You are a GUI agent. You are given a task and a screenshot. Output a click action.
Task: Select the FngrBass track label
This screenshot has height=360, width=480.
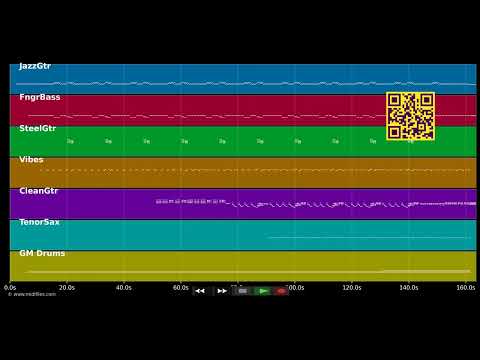pos(40,97)
